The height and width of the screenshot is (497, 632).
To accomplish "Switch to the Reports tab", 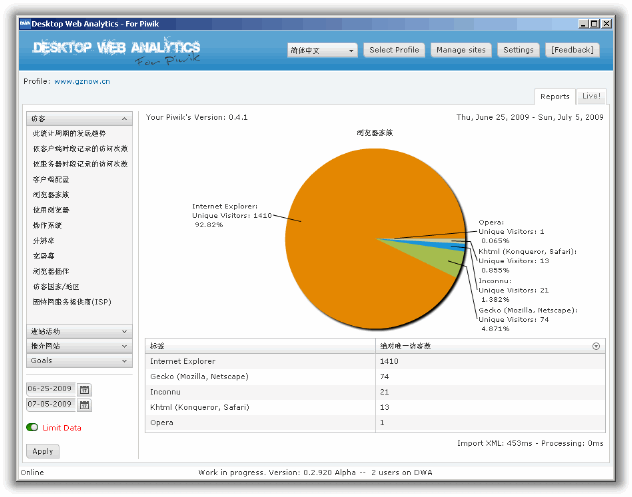I will click(555, 96).
